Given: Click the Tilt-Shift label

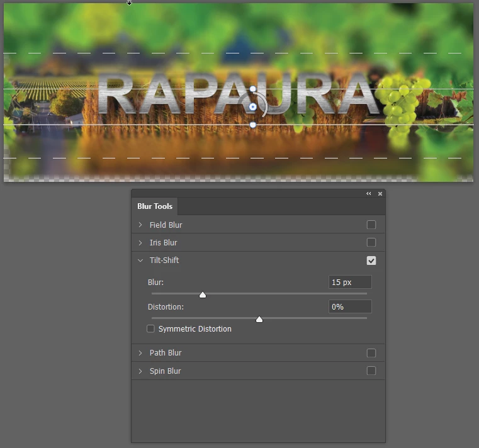Looking at the screenshot, I should [164, 260].
